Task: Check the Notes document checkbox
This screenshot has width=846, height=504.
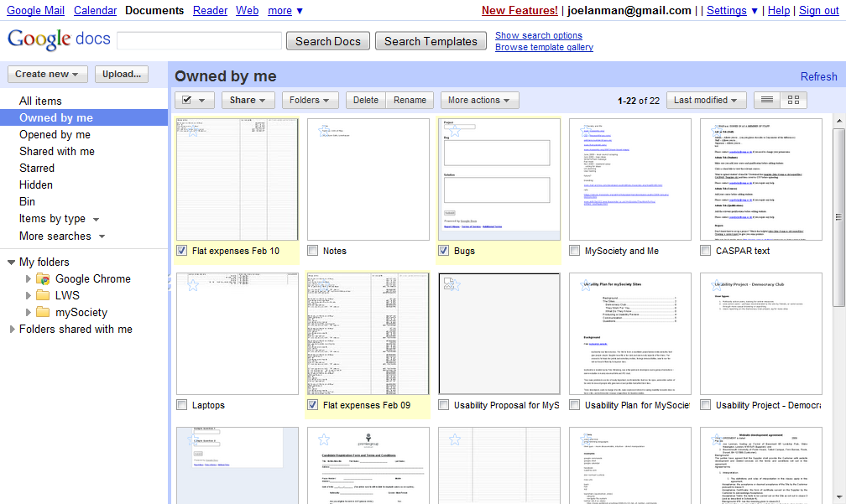Action: pyautogui.click(x=313, y=251)
